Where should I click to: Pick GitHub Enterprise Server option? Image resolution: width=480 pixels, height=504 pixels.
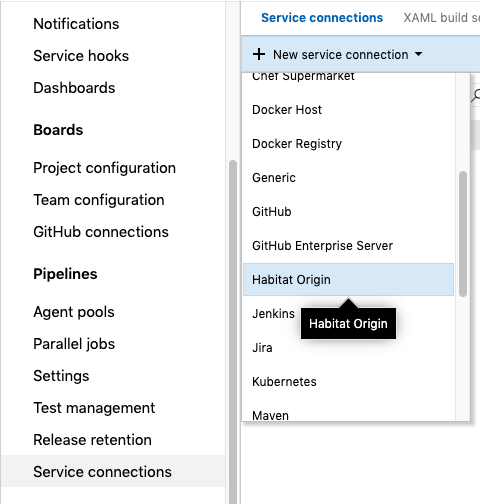(x=348, y=246)
